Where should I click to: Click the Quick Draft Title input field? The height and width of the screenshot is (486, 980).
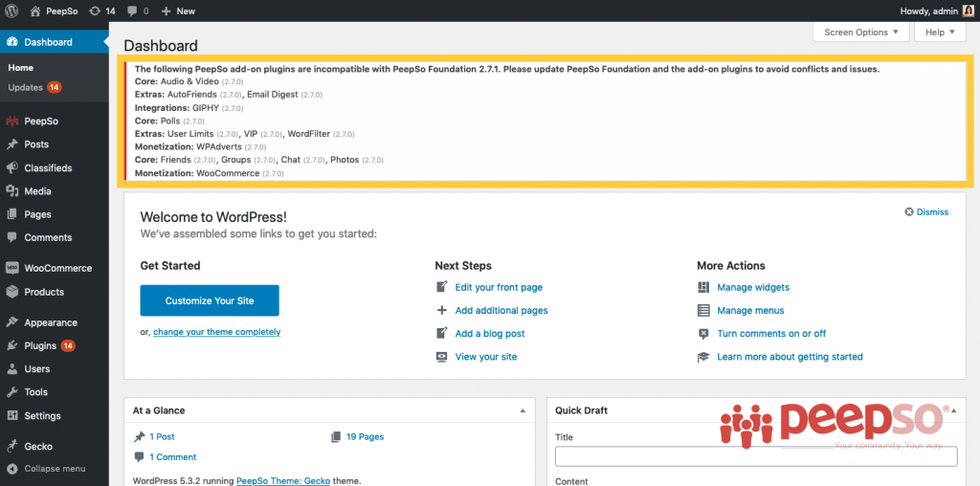click(756, 456)
